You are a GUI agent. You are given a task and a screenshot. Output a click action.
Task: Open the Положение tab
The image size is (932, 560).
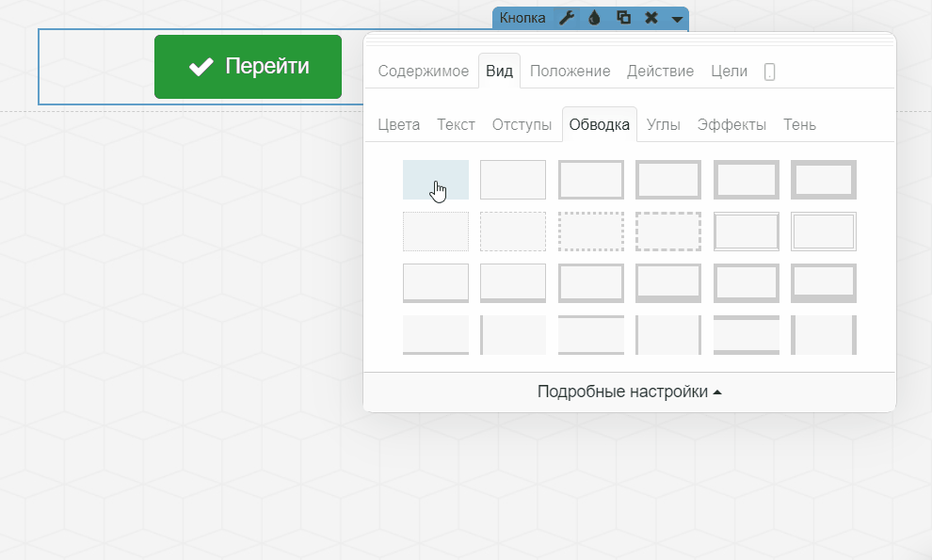click(570, 72)
